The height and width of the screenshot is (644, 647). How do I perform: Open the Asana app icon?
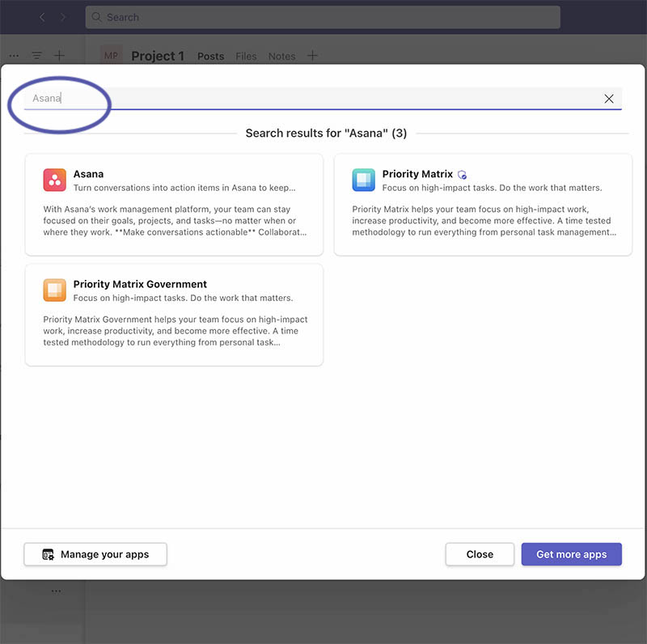click(x=54, y=180)
